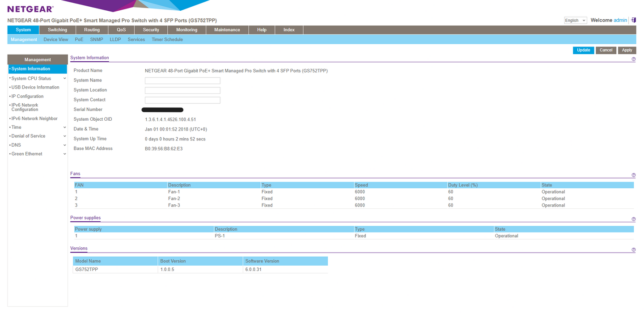
Task: Click the Update button
Action: click(584, 50)
